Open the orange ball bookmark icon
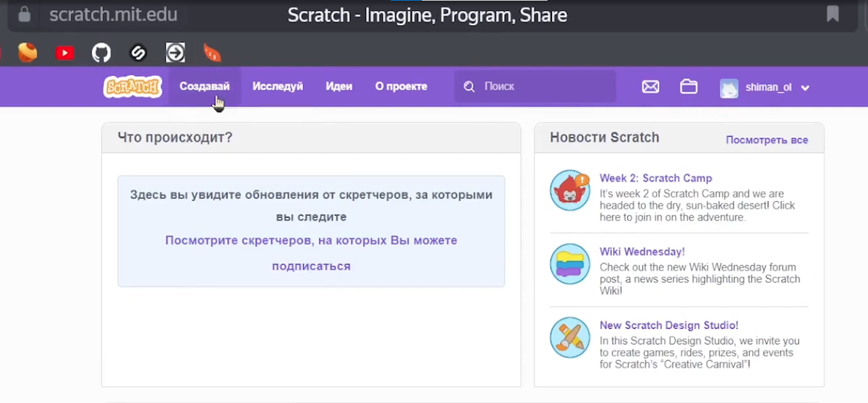The height and width of the screenshot is (403, 868). point(27,53)
